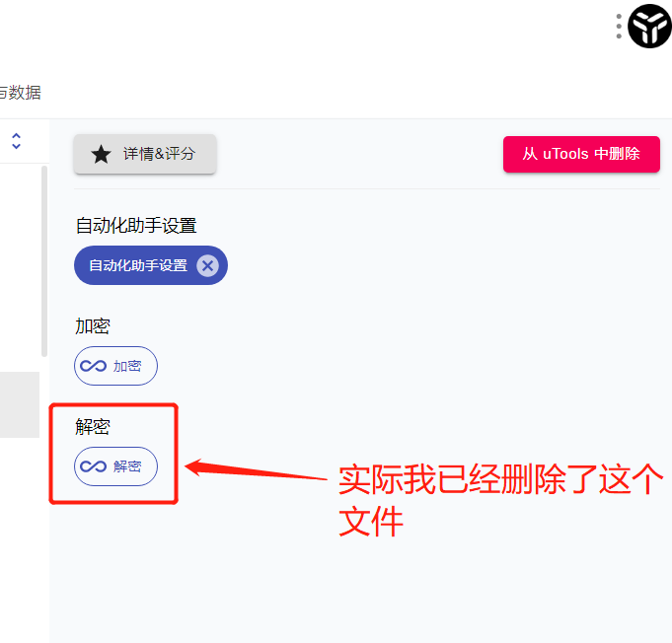Click the star icon beside 详情&评分

tap(101, 154)
